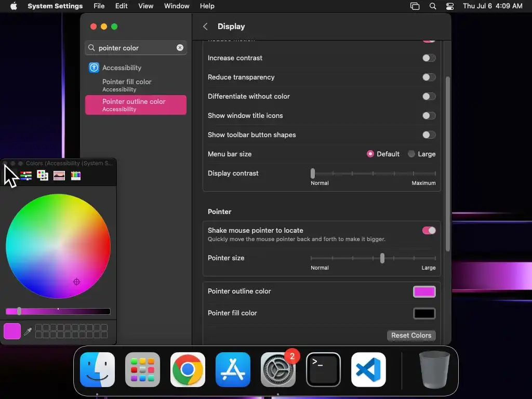Viewport: 532px width, 399px height.
Task: Open the Apple menu
Action: 14,6
